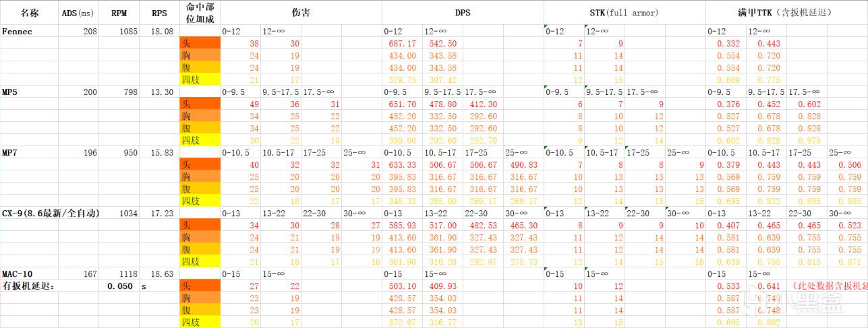The width and height of the screenshot is (868, 328).
Task: Select CX-9 limbs DPS 275.73
Action: pos(524,261)
